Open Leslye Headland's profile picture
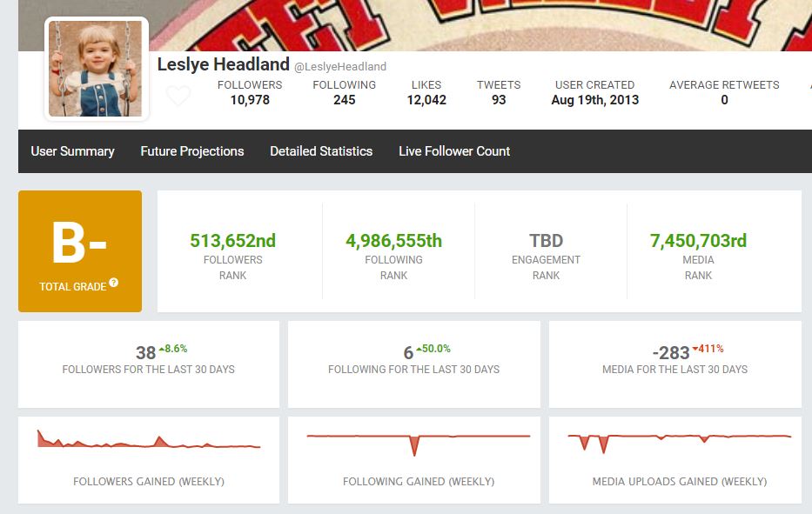812x514 pixels. [96, 69]
